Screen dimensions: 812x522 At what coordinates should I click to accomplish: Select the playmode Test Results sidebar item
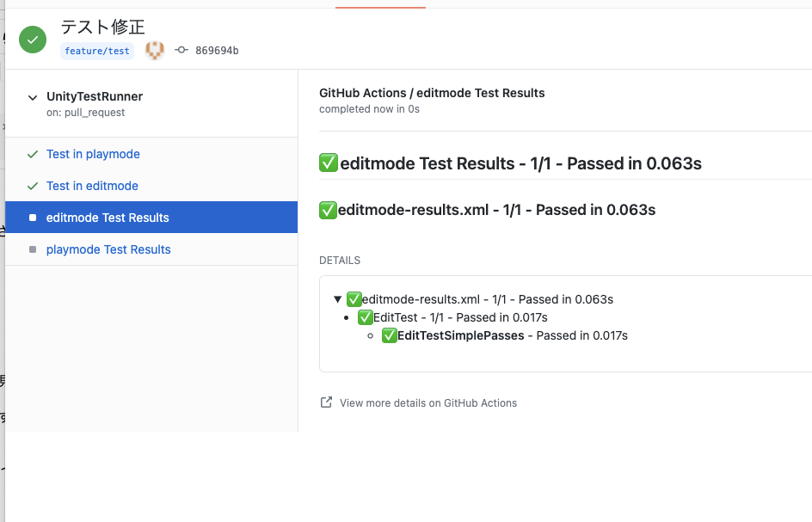pos(108,250)
